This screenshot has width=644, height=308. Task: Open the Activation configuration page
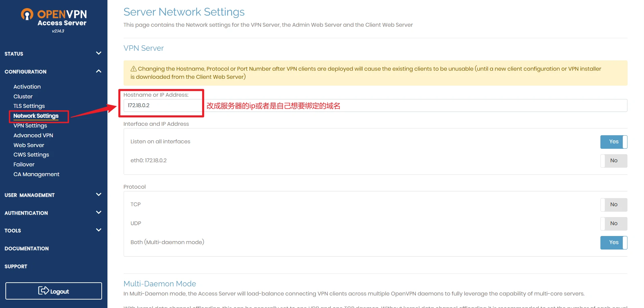(x=27, y=87)
